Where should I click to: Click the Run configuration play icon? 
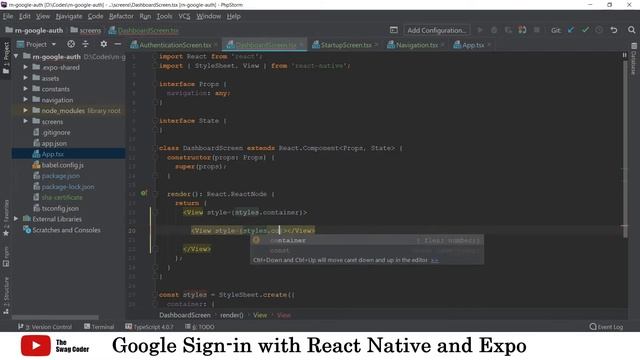[x=480, y=30]
